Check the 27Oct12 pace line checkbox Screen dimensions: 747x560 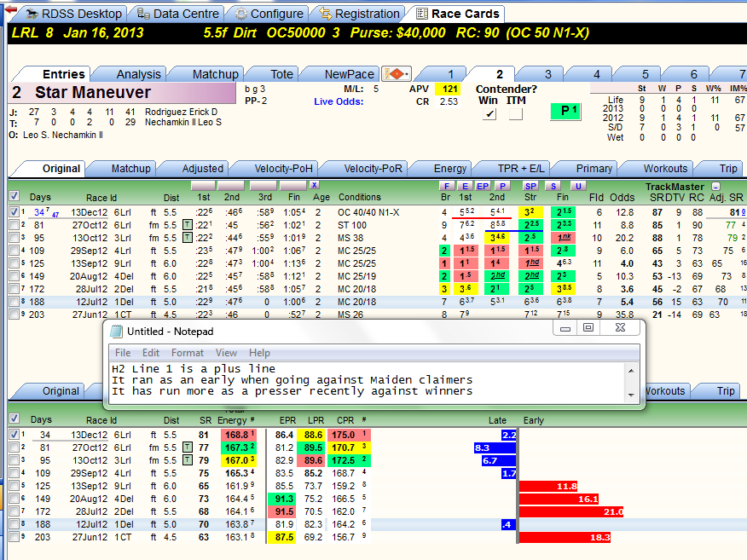pyautogui.click(x=14, y=225)
